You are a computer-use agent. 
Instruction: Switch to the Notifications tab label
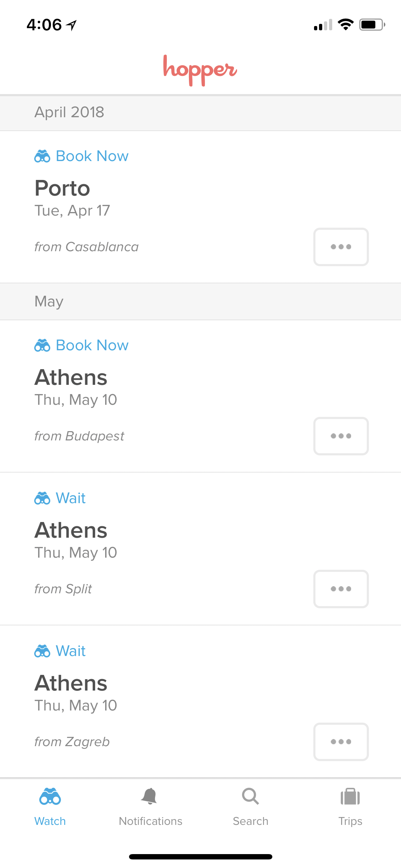150,821
